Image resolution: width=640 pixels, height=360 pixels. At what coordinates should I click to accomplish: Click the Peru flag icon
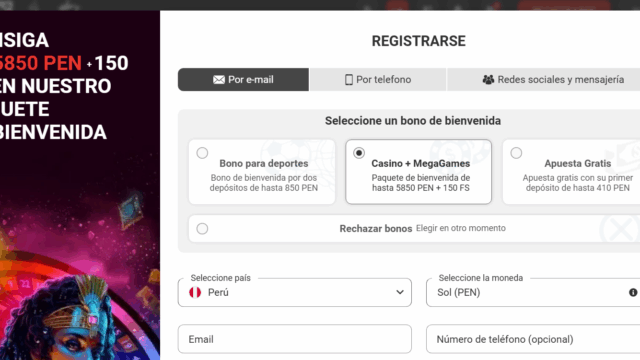pos(195,292)
